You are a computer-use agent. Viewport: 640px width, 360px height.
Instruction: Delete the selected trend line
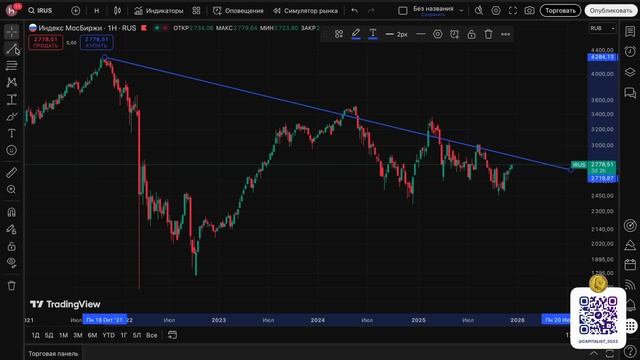(488, 34)
